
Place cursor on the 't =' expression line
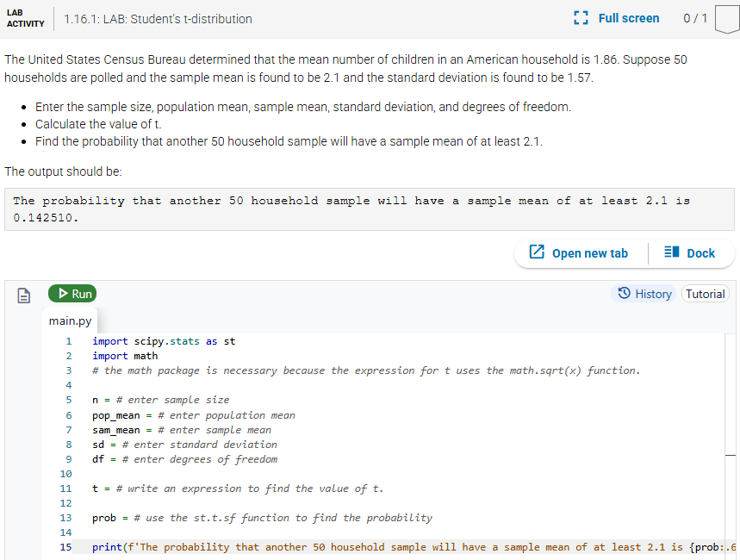tap(238, 488)
